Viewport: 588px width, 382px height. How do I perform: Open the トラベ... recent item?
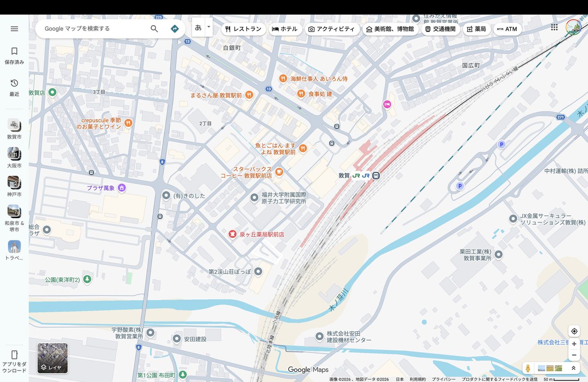(x=14, y=250)
